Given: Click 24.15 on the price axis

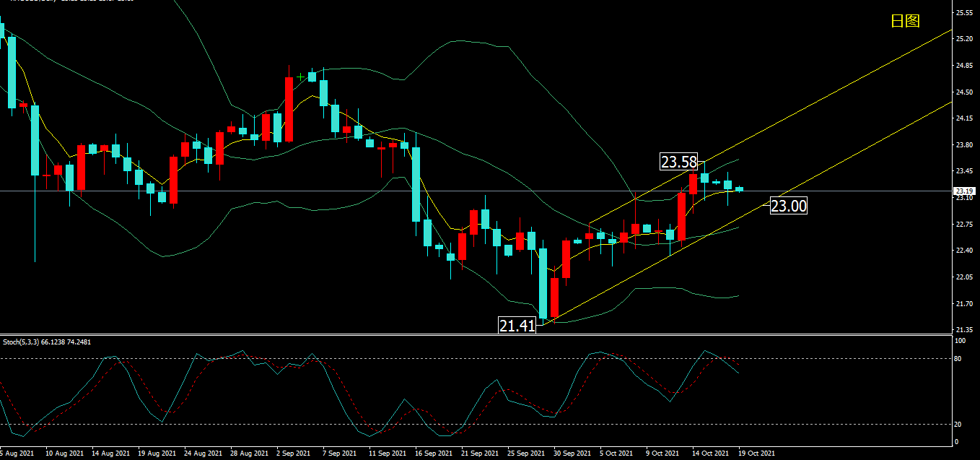Looking at the screenshot, I should coord(963,118).
